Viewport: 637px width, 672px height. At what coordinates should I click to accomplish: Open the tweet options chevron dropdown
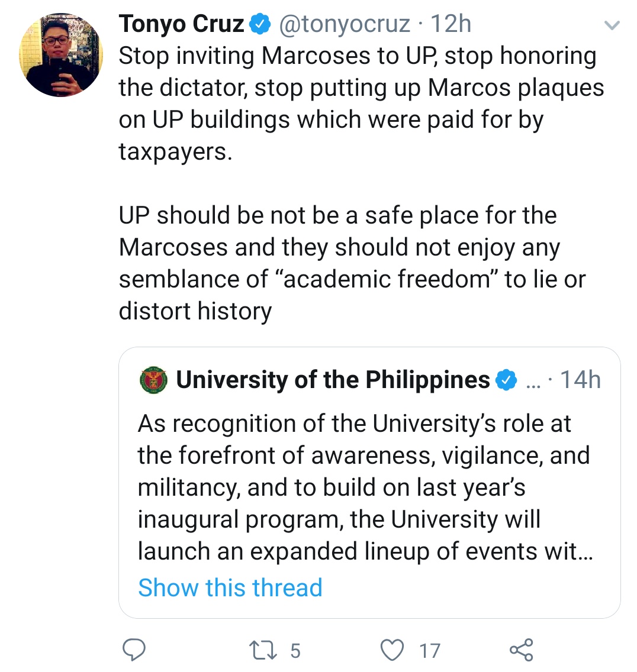click(611, 25)
